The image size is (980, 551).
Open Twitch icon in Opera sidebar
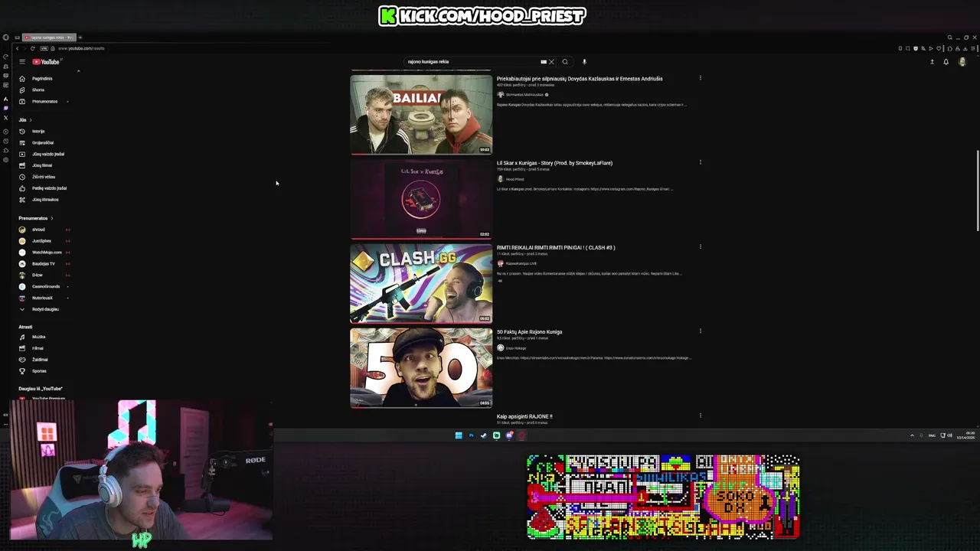6,108
